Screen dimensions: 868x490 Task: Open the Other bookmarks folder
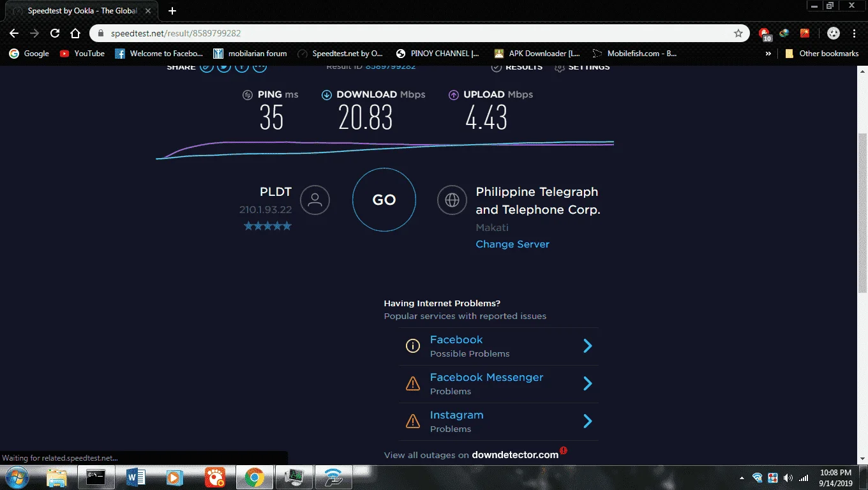(821, 54)
